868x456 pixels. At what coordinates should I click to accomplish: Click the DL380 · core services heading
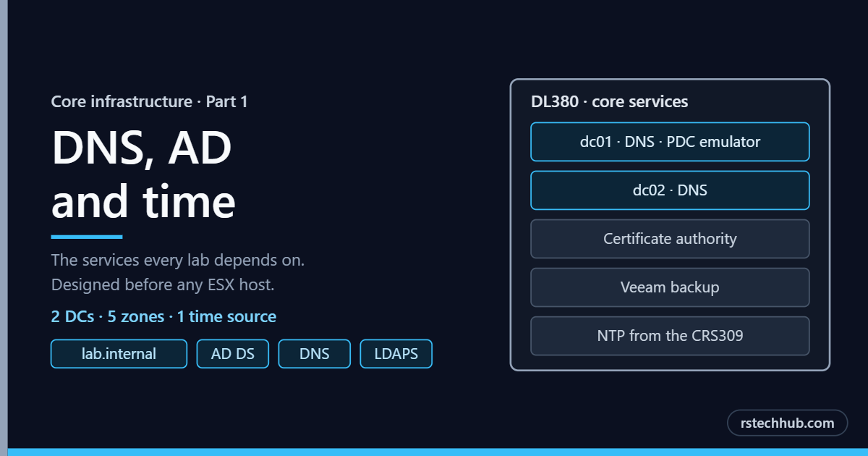(x=609, y=102)
